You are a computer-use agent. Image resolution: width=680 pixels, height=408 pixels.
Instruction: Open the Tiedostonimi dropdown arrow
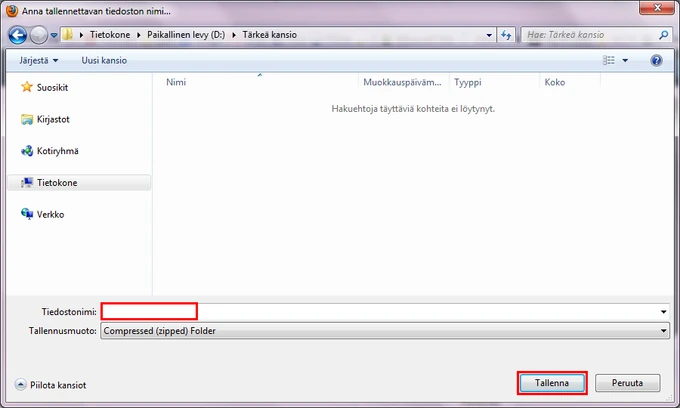point(664,312)
